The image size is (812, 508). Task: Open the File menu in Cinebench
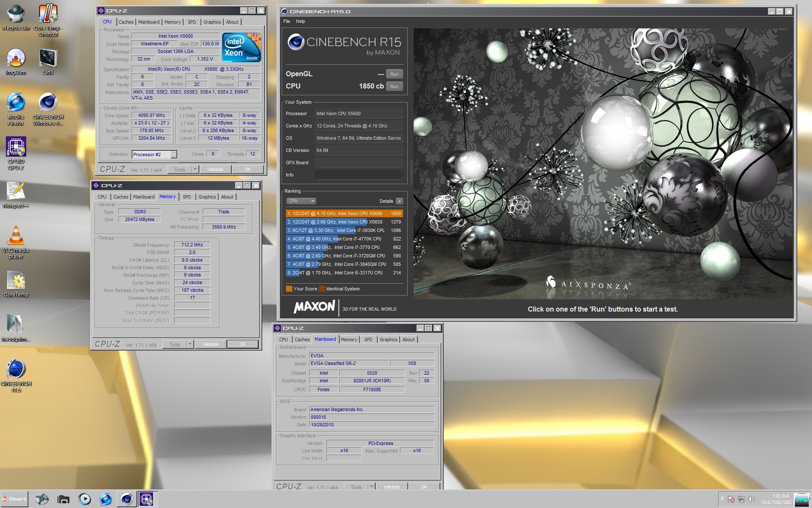[287, 21]
